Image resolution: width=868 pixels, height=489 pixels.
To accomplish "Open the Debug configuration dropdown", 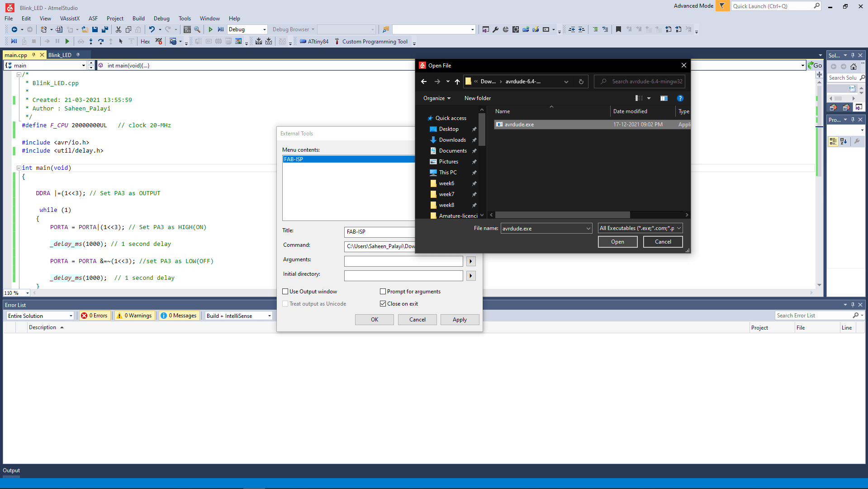I will point(265,29).
